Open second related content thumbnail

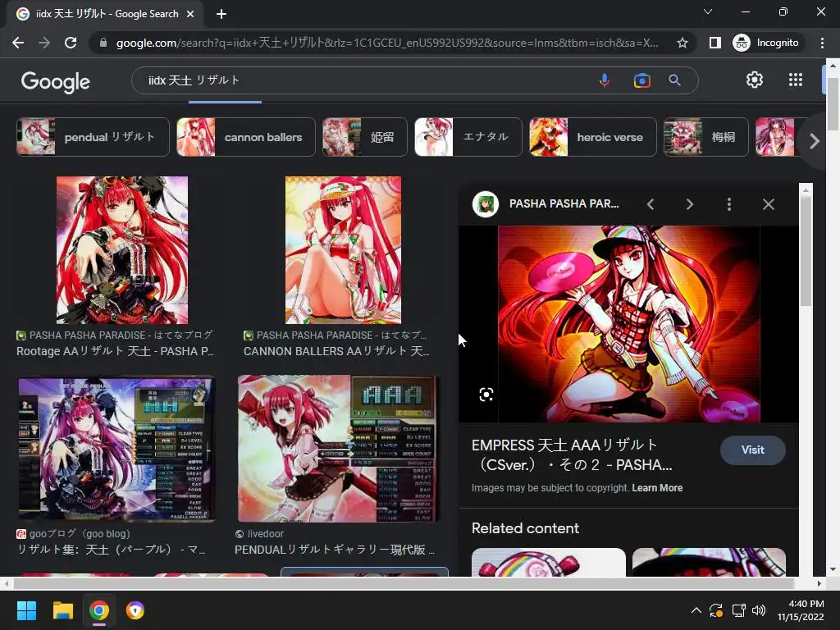(709, 561)
